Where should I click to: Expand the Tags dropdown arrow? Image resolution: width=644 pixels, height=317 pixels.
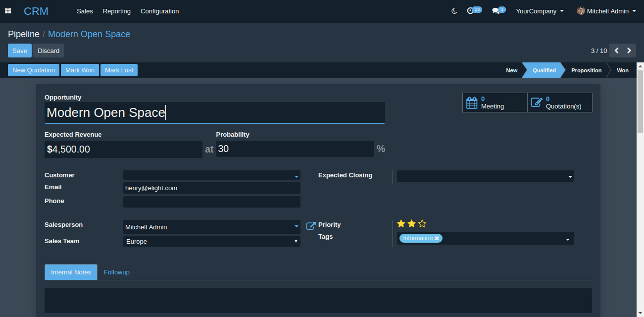tap(568, 240)
